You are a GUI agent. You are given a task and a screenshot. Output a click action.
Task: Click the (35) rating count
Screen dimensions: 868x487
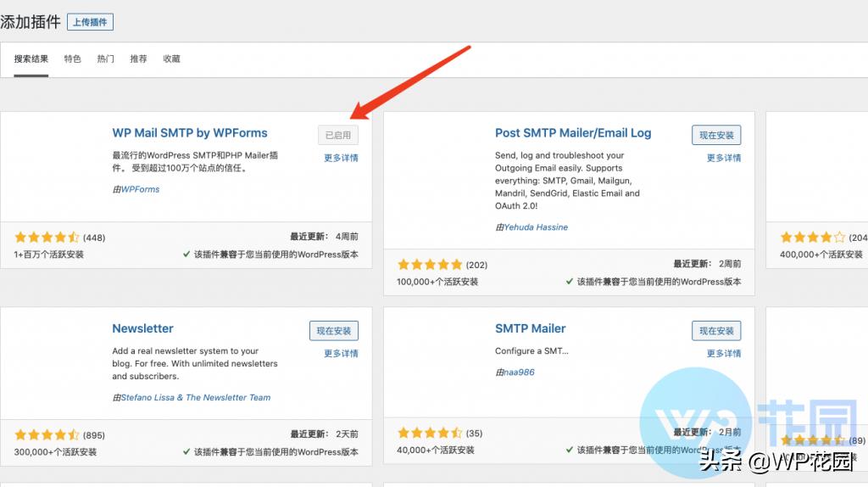474,434
